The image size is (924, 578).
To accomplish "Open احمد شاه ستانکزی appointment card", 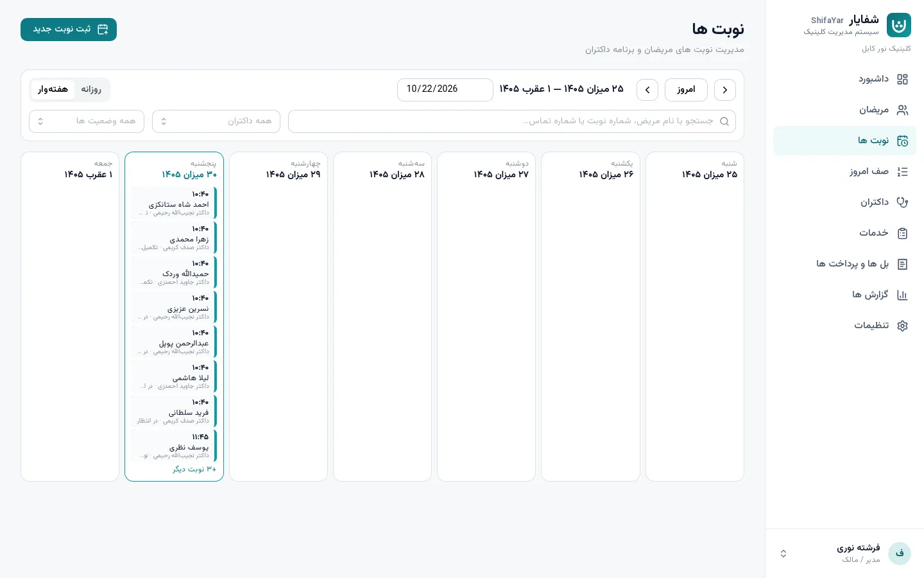I will [174, 203].
